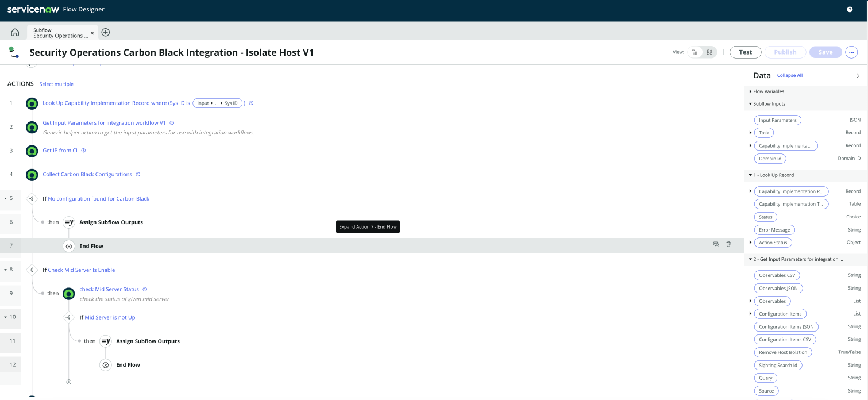This screenshot has height=400, width=868.
Task: Collapse the 2 - Get Input Parameters section
Action: 751,259
